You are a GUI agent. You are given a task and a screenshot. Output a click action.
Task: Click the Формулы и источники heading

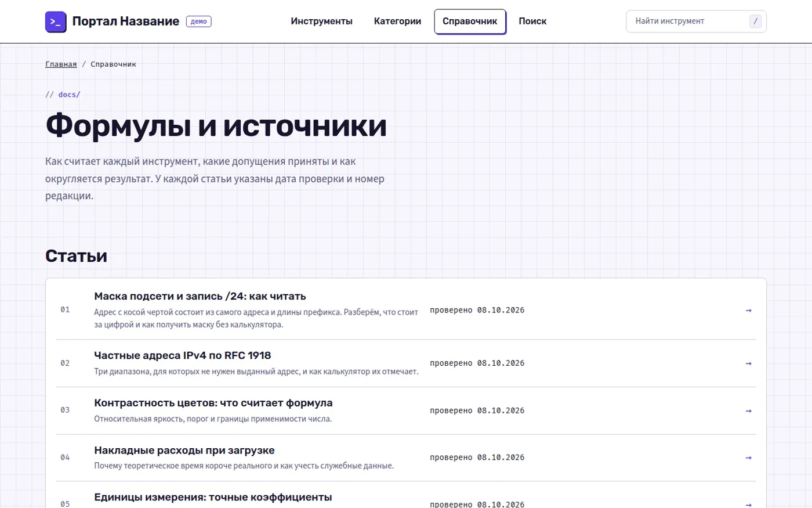coord(216,125)
